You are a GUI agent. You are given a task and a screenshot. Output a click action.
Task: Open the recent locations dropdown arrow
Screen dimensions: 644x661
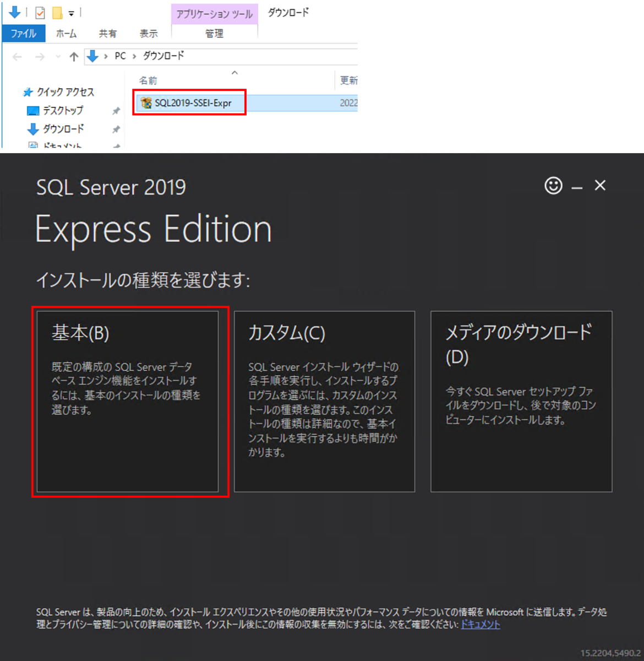pos(58,57)
